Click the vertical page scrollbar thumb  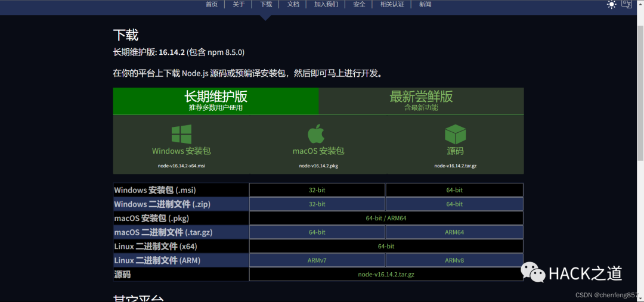pyautogui.click(x=640, y=93)
